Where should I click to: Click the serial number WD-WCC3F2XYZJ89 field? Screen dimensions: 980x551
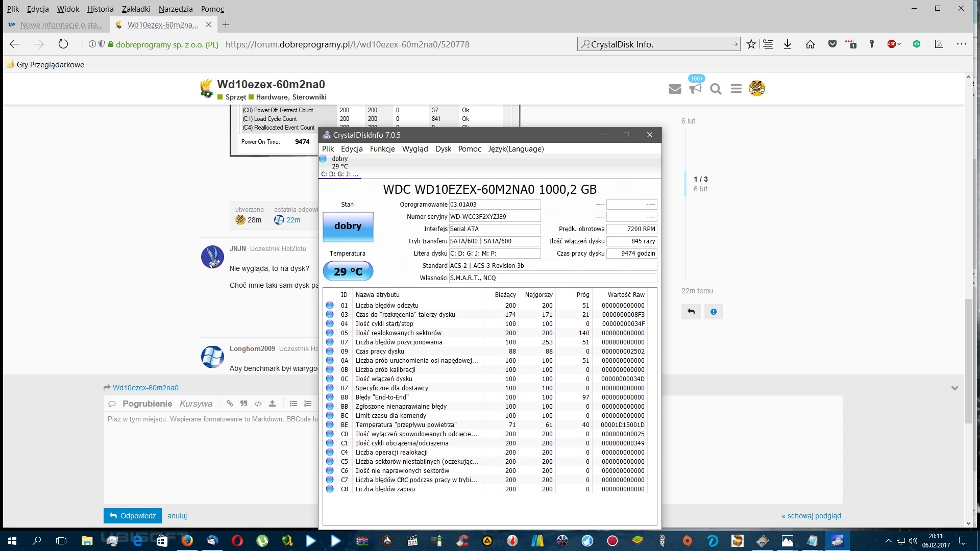(x=495, y=217)
